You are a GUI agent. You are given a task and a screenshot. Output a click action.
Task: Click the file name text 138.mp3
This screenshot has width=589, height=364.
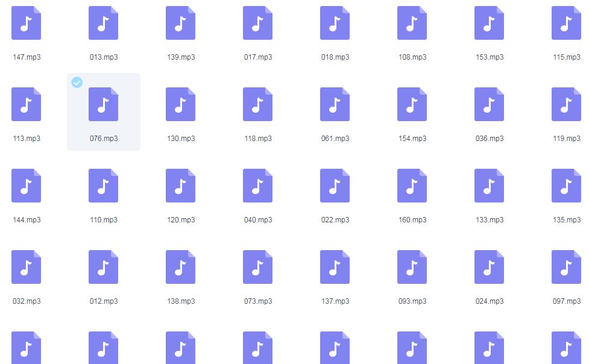pos(181,301)
